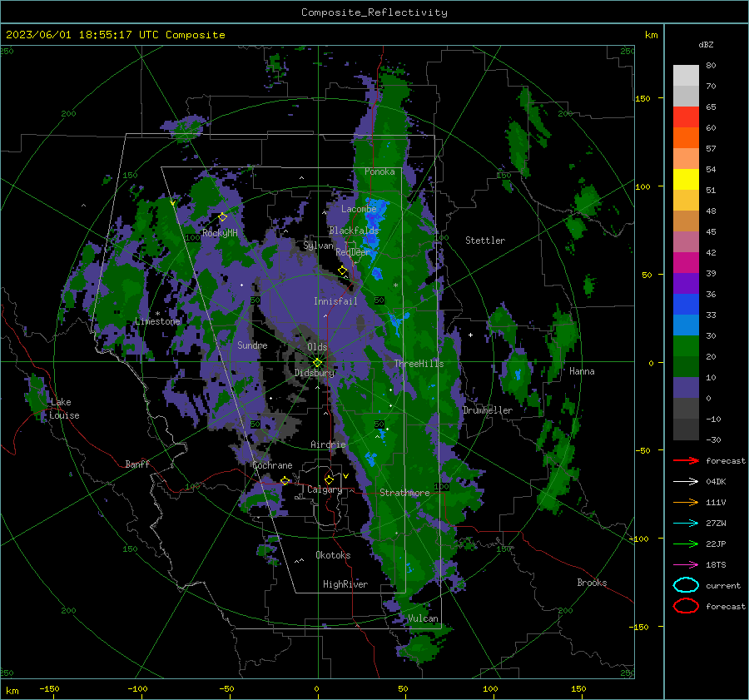Select the Sylvan label
This screenshot has width=749, height=700.
318,246
